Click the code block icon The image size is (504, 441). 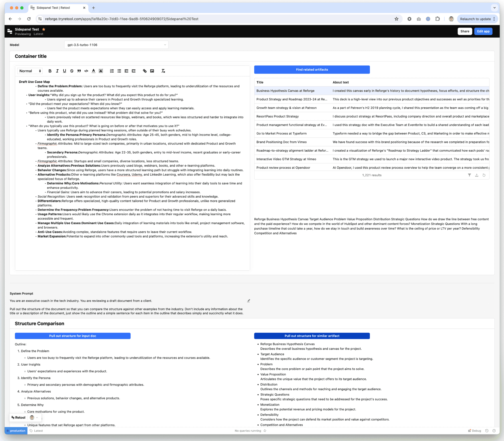pyautogui.click(x=86, y=71)
